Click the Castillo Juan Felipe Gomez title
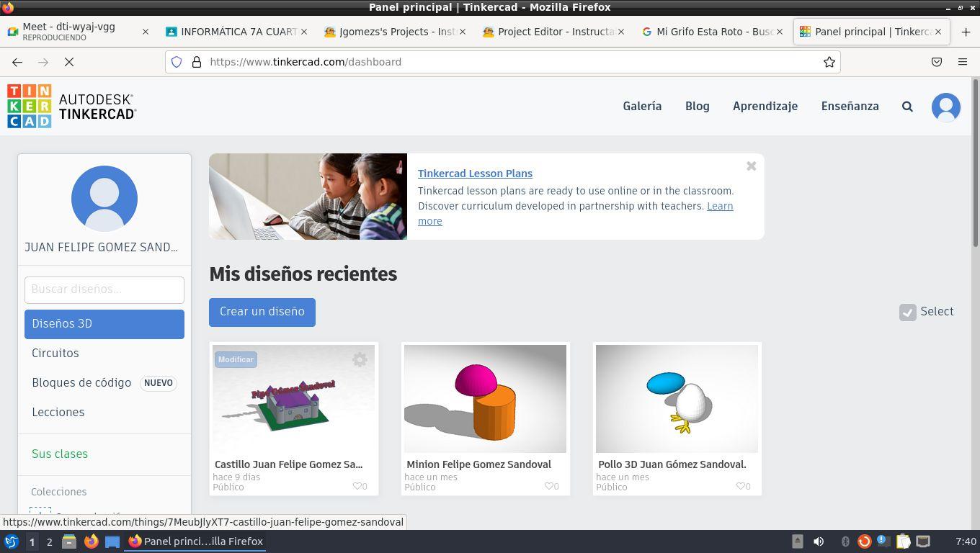Screen dimensions: 980x553 tap(288, 464)
